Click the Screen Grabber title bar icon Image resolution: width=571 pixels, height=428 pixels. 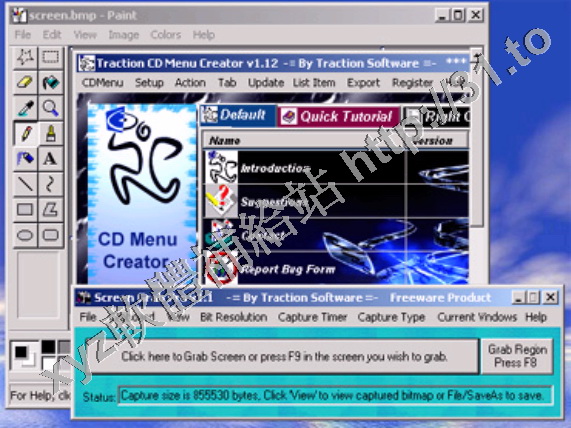(x=83, y=298)
